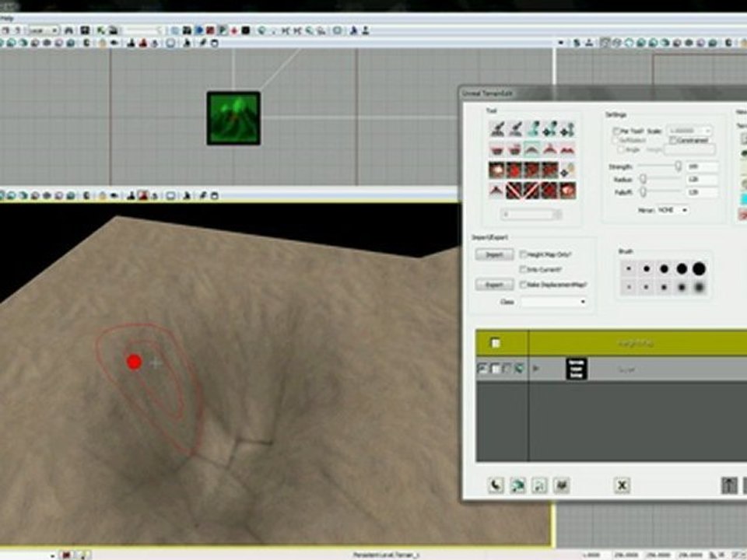Select the teal stamp tool in the tool grid

pos(532,128)
